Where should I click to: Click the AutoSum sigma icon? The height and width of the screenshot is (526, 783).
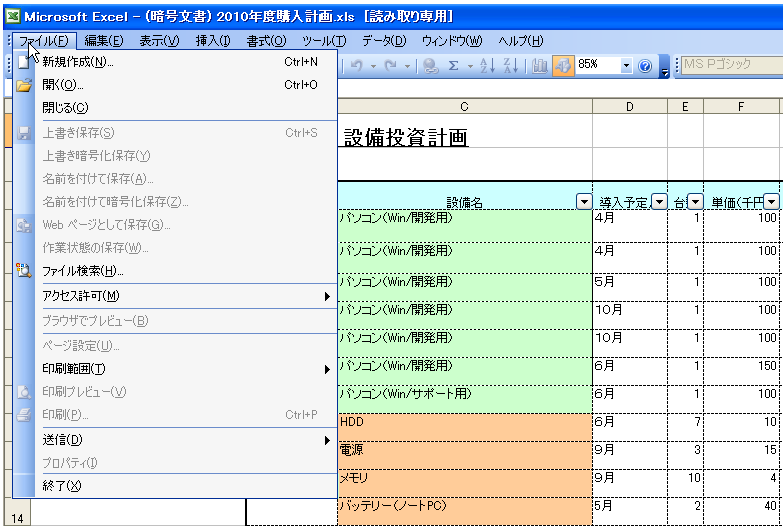tap(454, 65)
